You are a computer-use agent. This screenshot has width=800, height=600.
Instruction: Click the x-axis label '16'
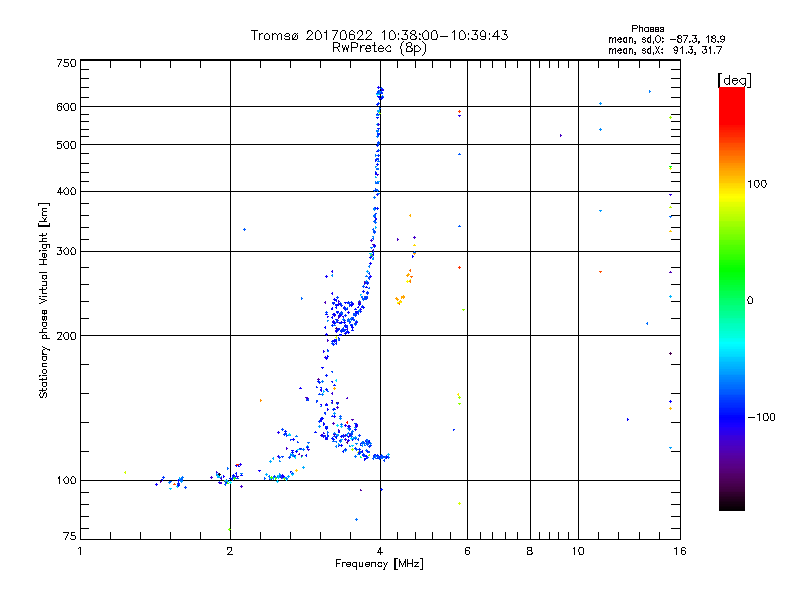coord(680,551)
